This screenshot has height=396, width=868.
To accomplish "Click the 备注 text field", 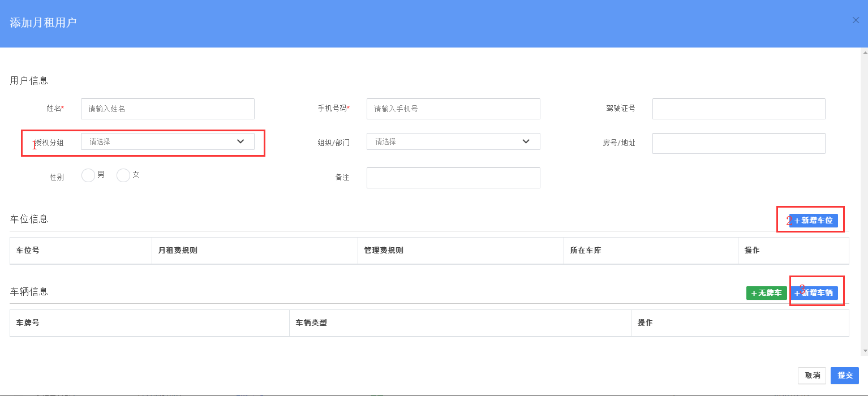I will pyautogui.click(x=453, y=178).
